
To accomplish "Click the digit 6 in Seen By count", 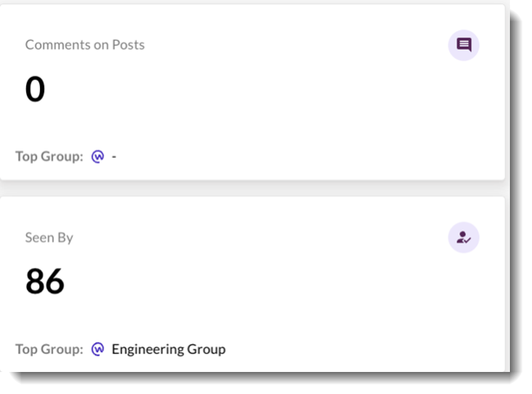I will coord(55,281).
